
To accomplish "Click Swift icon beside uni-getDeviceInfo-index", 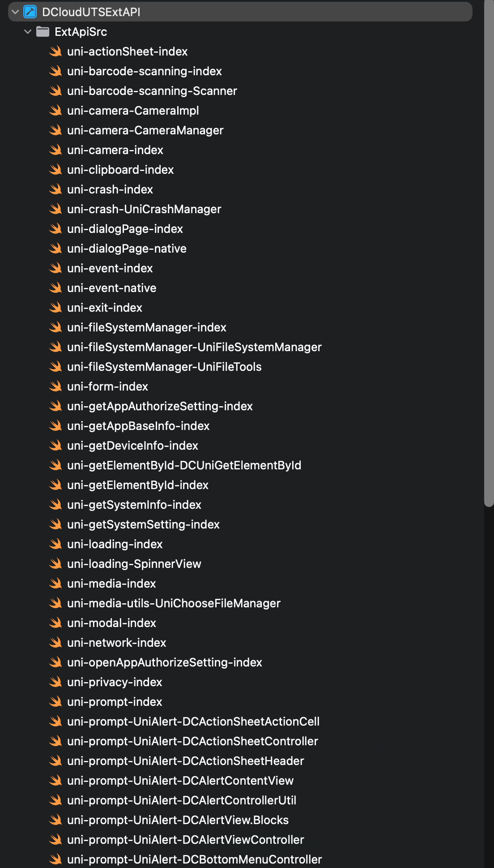I will pyautogui.click(x=55, y=446).
